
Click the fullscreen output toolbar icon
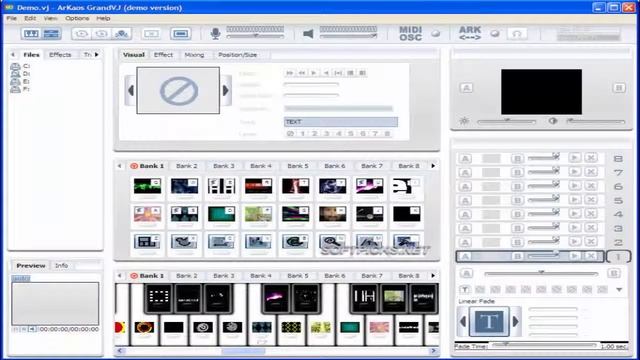coord(181,33)
